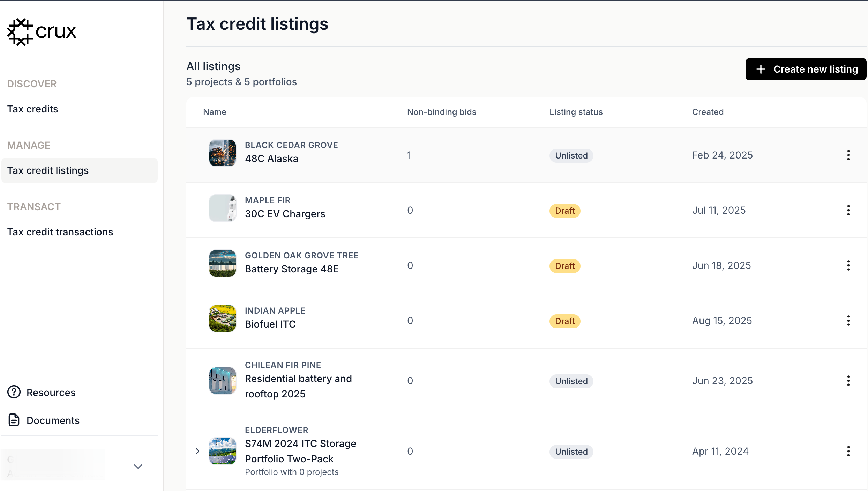The height and width of the screenshot is (491, 868).
Task: Click the Crux logo icon
Action: pyautogui.click(x=20, y=32)
